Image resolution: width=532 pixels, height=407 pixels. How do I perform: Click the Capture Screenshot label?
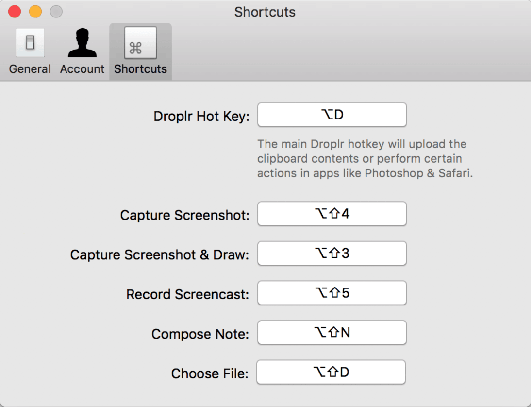[185, 215]
